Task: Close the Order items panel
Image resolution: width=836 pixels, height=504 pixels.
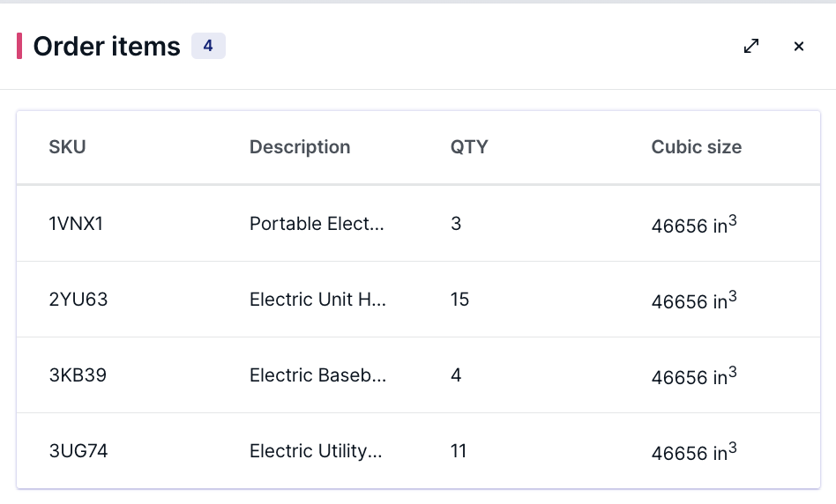Action: 799,47
